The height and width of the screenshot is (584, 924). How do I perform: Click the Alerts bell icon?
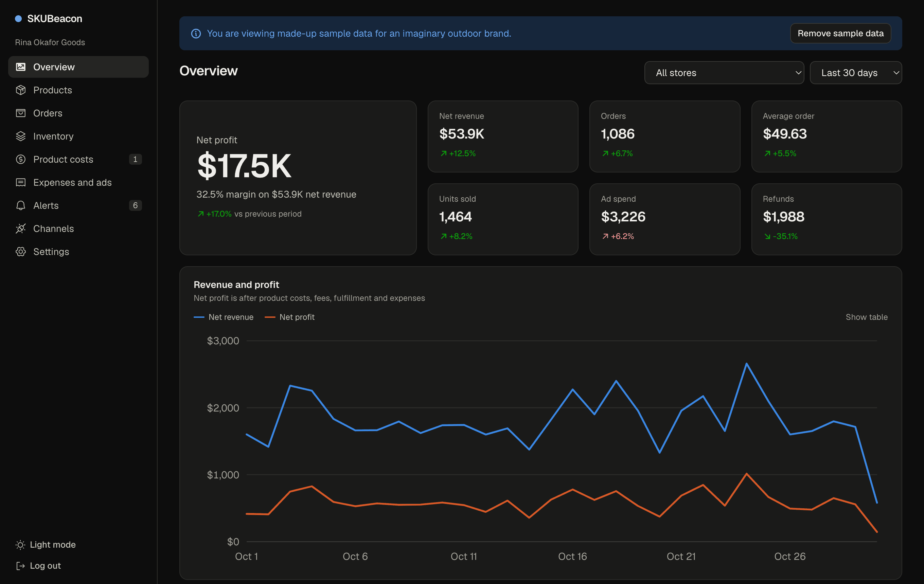[21, 205]
